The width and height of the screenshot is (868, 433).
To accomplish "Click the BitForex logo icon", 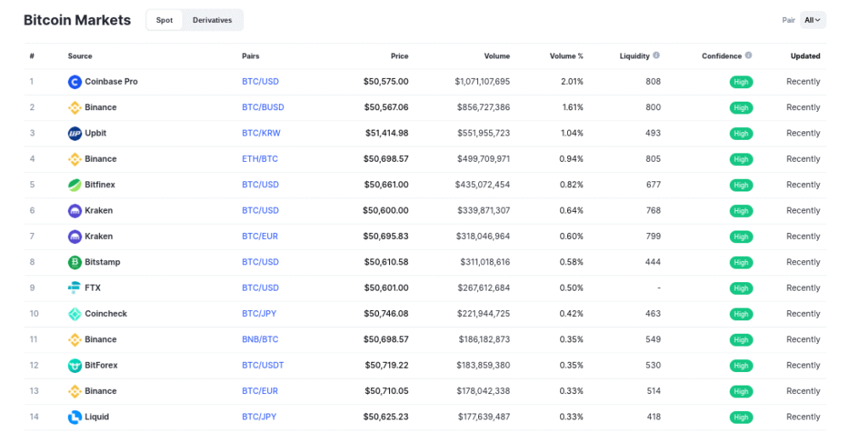I will [x=75, y=366].
